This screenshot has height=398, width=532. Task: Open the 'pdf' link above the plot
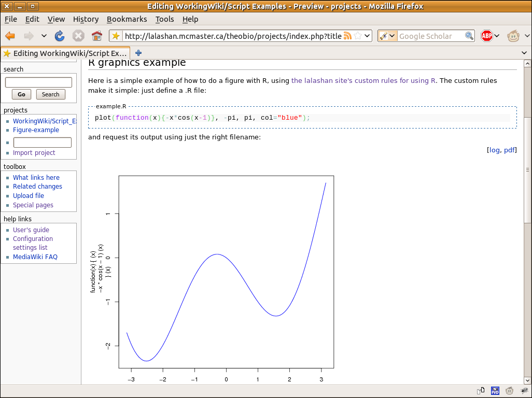[509, 150]
